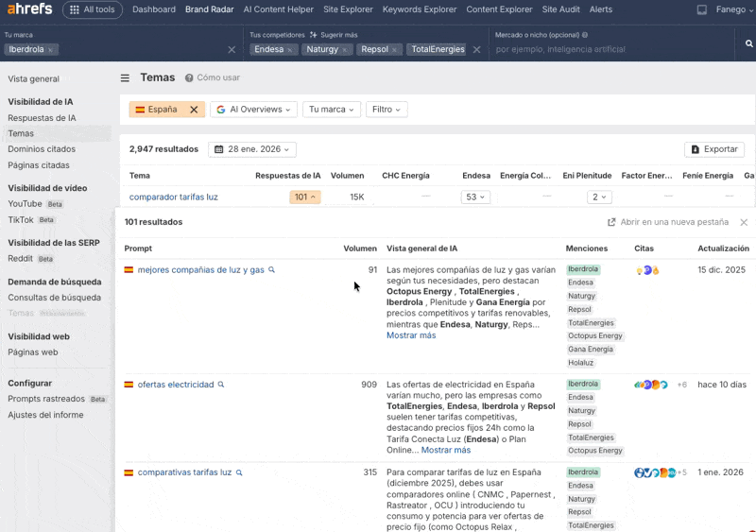The image size is (756, 532).
Task: Open Ajustes del informe in the sidebar
Action: [45, 415]
